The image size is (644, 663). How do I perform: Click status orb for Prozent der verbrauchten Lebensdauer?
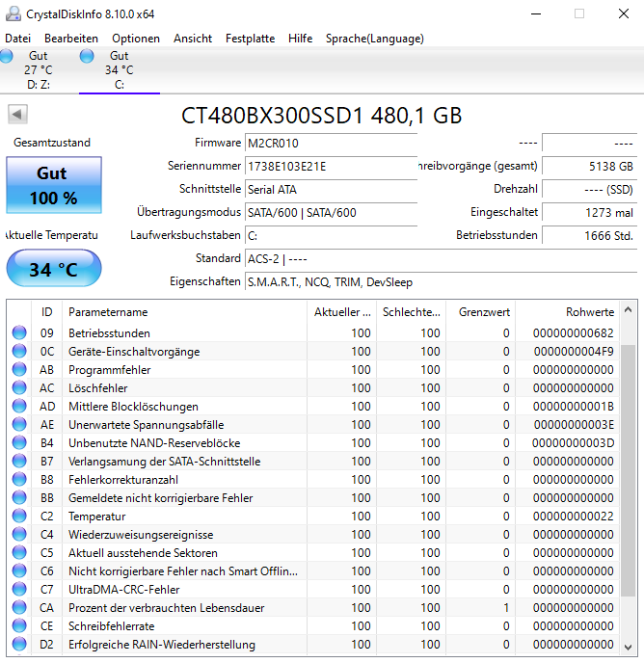point(19,608)
